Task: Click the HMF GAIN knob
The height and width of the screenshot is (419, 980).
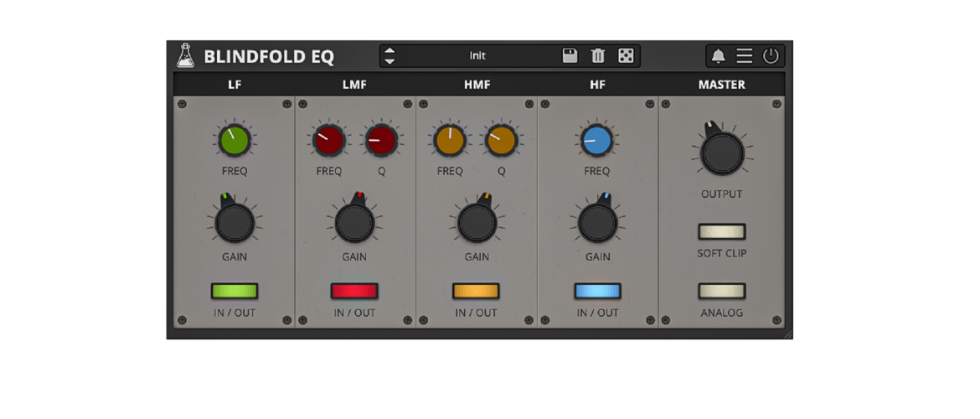Action: (477, 221)
